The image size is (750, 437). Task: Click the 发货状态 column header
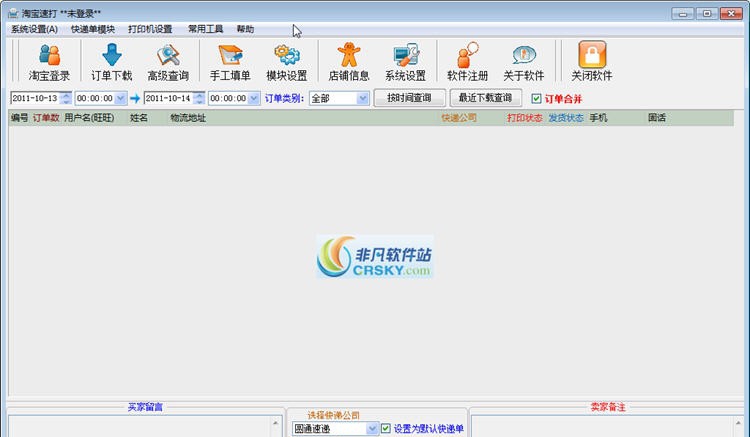(566, 118)
